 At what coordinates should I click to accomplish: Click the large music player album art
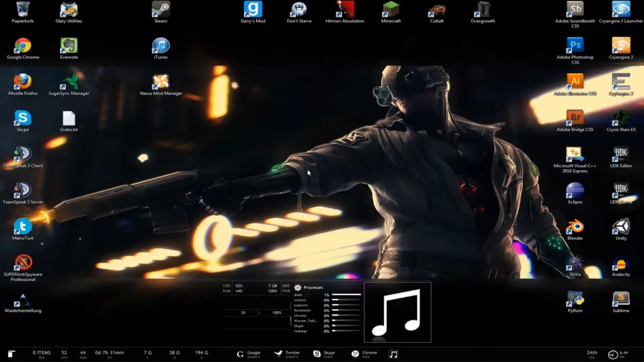click(397, 312)
